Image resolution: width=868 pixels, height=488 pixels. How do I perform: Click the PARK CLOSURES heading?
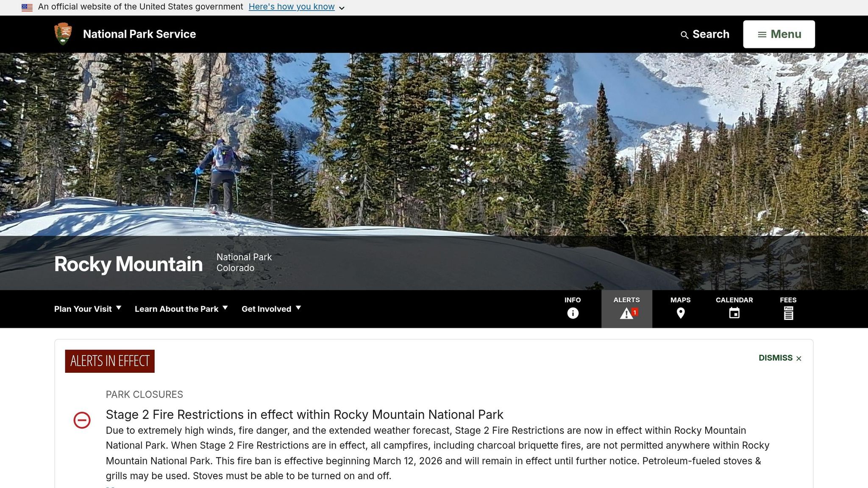coord(145,394)
